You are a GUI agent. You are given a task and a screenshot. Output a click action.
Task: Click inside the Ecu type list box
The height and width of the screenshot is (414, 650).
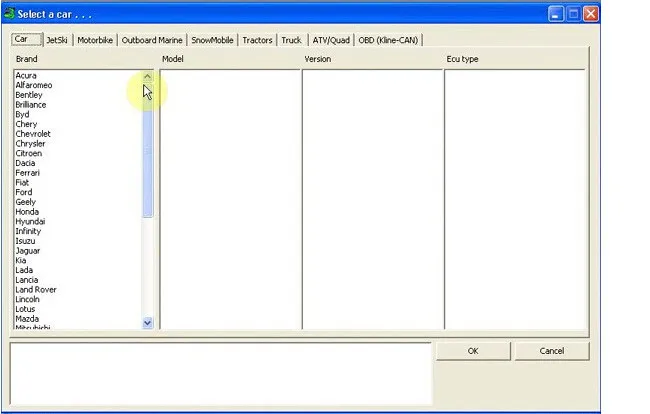[x=515, y=199]
